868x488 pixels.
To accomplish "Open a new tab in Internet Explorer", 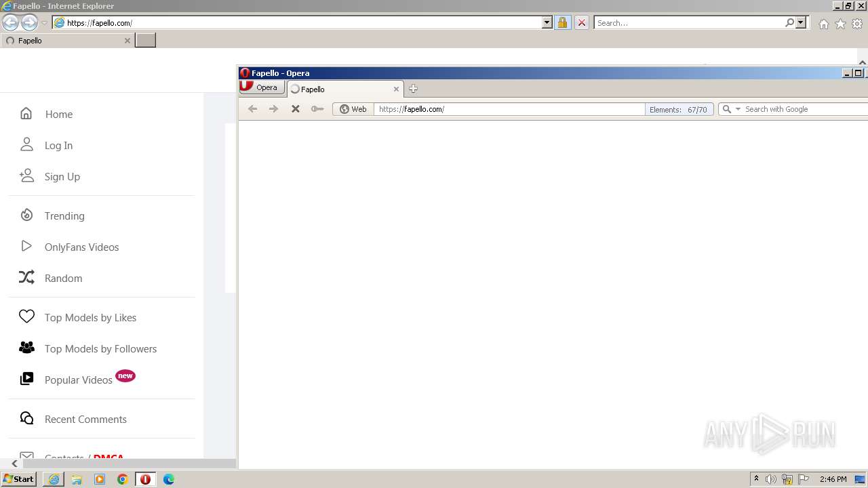I will pos(145,41).
